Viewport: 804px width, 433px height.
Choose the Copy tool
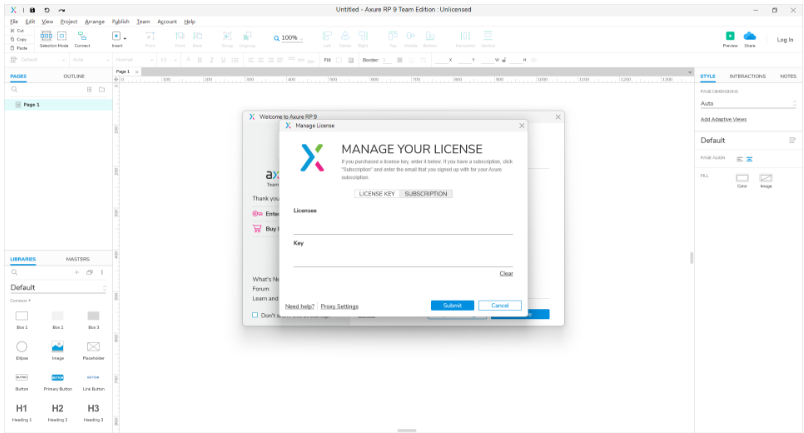click(18, 39)
